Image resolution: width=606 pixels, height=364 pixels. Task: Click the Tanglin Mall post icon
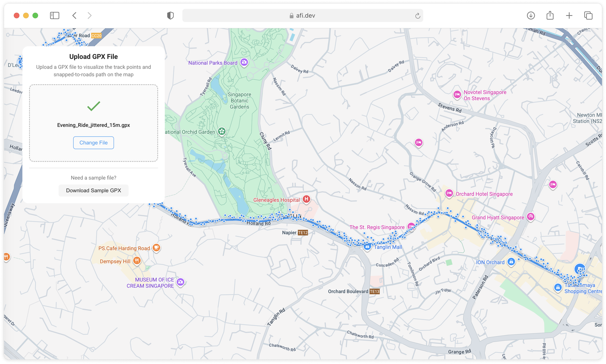367,247
